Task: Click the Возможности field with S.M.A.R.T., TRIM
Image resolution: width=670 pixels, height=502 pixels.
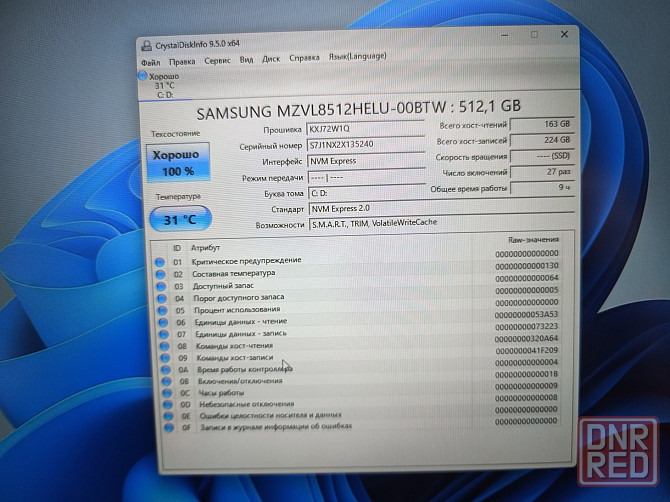Action: click(442, 223)
